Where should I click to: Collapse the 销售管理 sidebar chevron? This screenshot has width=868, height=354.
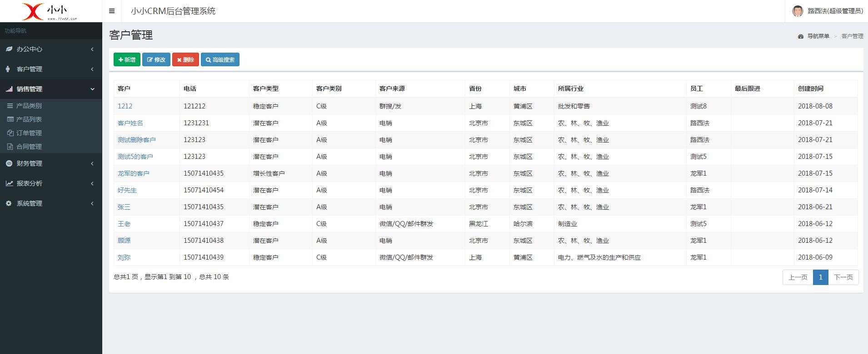[92, 89]
